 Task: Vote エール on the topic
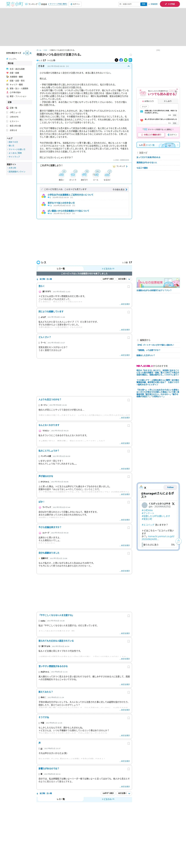coord(96,175)
